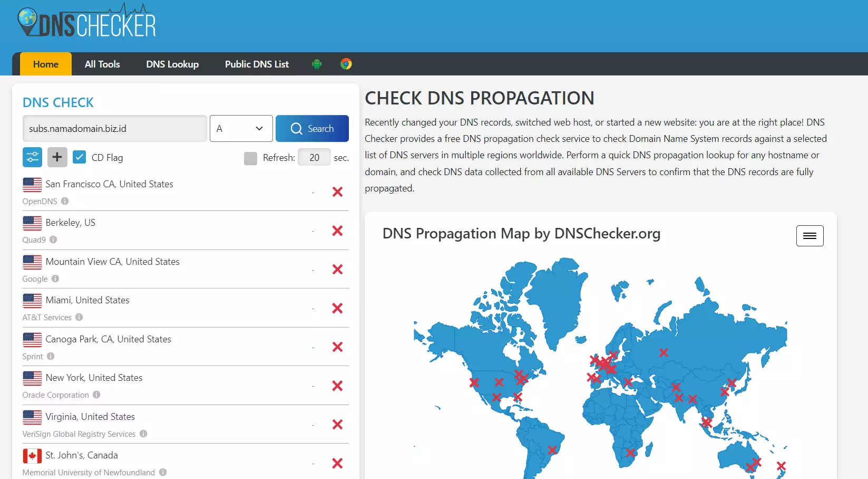This screenshot has height=479, width=868.
Task: Click the San Francisco CA, United States row
Action: 186,191
